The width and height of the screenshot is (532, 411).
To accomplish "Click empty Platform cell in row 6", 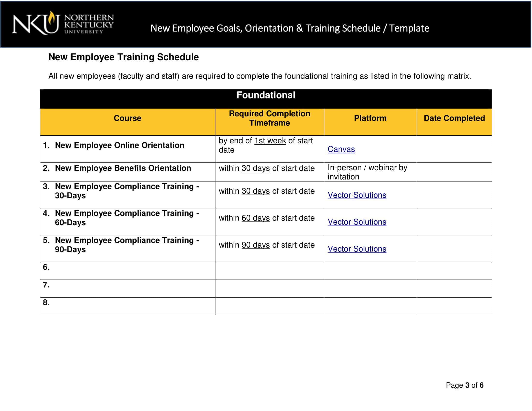I will point(370,271).
